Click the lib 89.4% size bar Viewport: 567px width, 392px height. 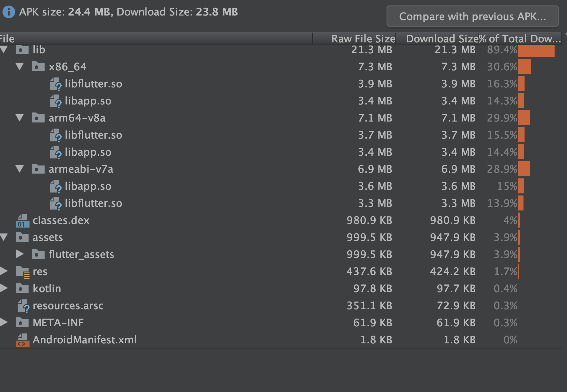tap(536, 51)
